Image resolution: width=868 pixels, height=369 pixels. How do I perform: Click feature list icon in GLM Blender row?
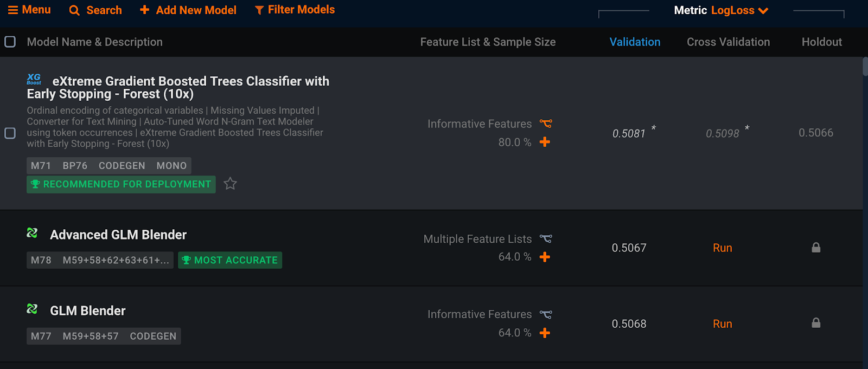pyautogui.click(x=546, y=314)
